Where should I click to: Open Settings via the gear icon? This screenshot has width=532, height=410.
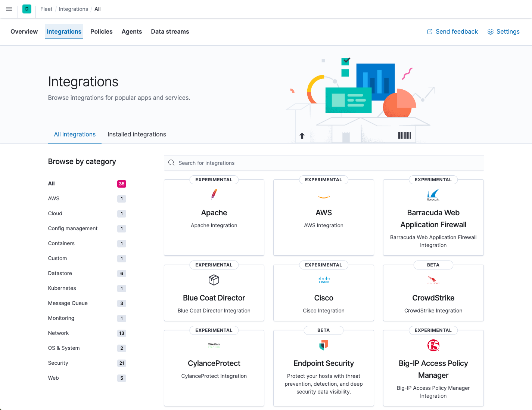pyautogui.click(x=503, y=31)
